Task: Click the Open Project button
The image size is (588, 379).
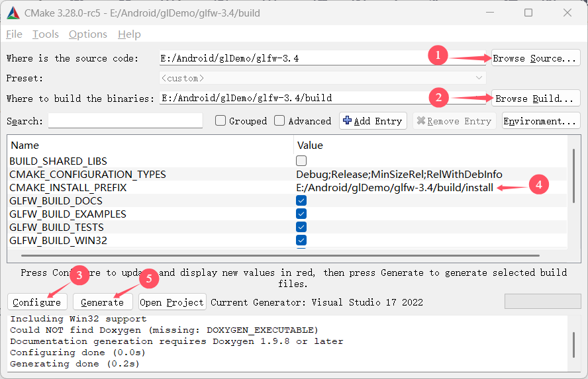Action: [171, 302]
